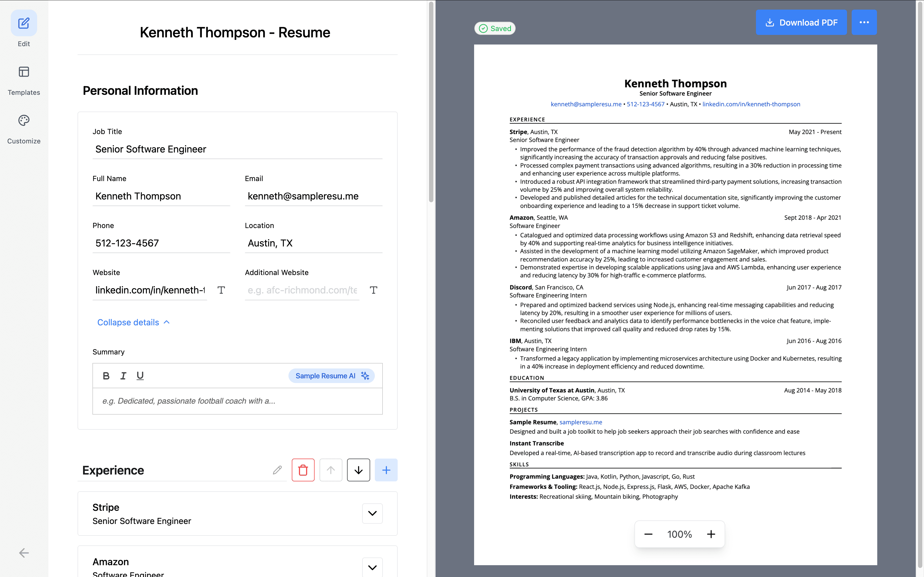Expand the Amazon experience entry
This screenshot has width=924, height=577.
click(x=372, y=567)
